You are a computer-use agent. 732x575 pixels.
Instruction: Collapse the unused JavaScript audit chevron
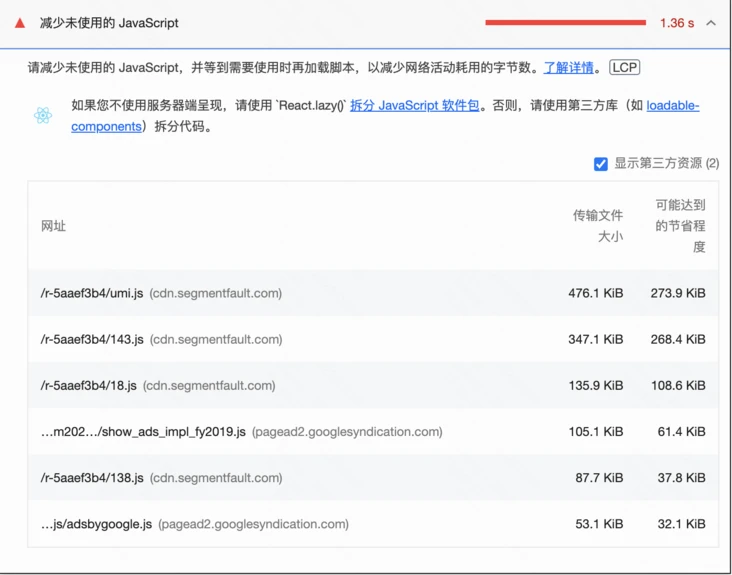[x=711, y=23]
